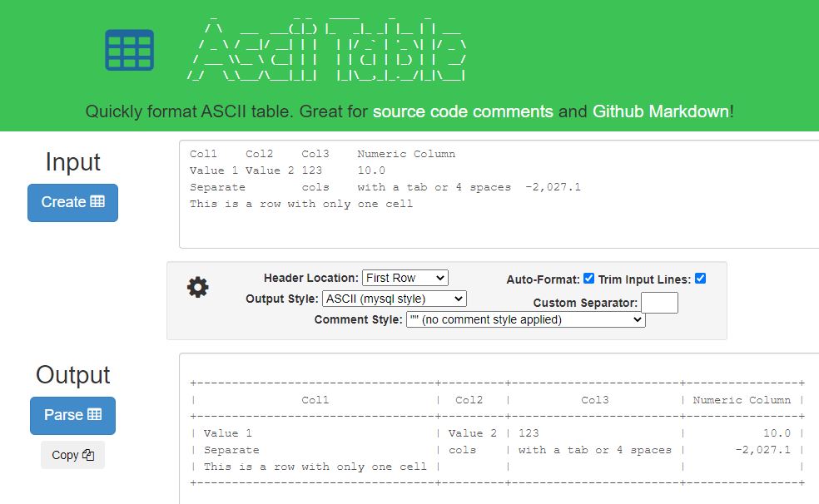819x504 pixels.
Task: Click the Input section heading
Action: [72, 163]
